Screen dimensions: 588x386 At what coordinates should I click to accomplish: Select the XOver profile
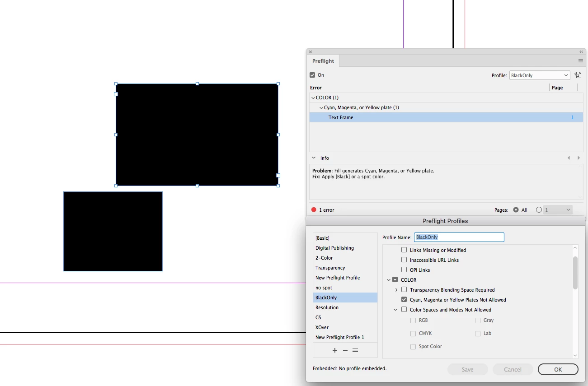pyautogui.click(x=345, y=327)
